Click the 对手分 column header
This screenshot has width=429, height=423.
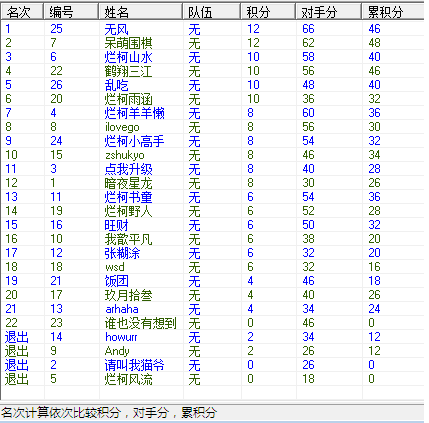(x=328, y=12)
